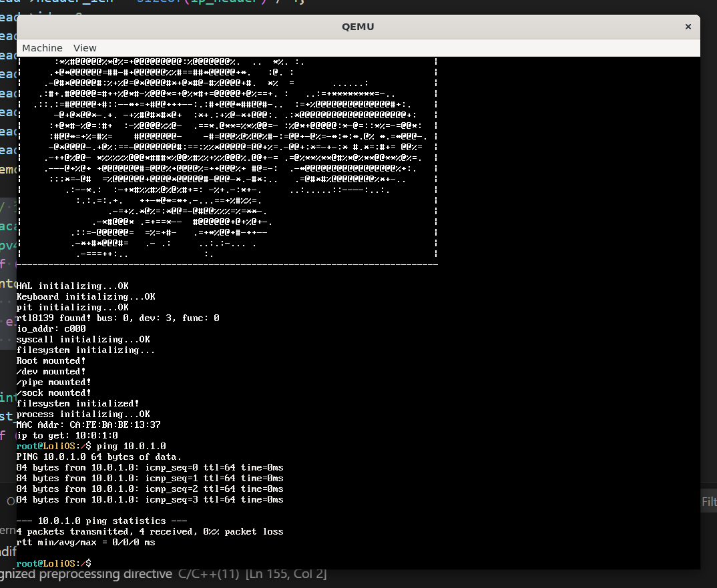This screenshot has height=588, width=717.
Task: Click the 'rtl8139 found!' boot message
Action: 117,318
